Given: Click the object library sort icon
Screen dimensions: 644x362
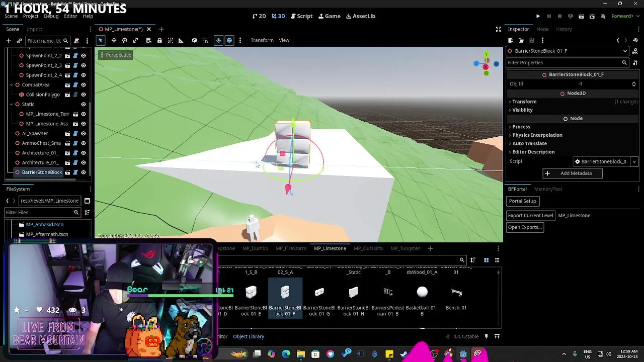Looking at the screenshot, I should [473, 260].
